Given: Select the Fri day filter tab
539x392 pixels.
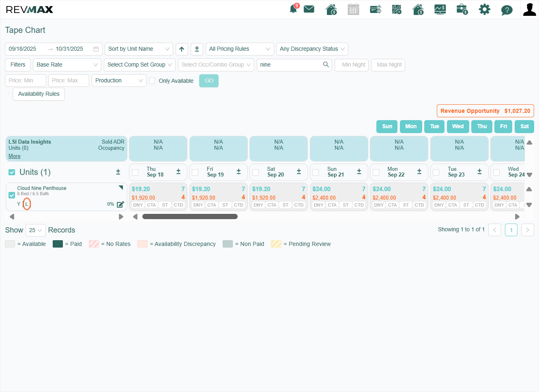Looking at the screenshot, I should 503,127.
